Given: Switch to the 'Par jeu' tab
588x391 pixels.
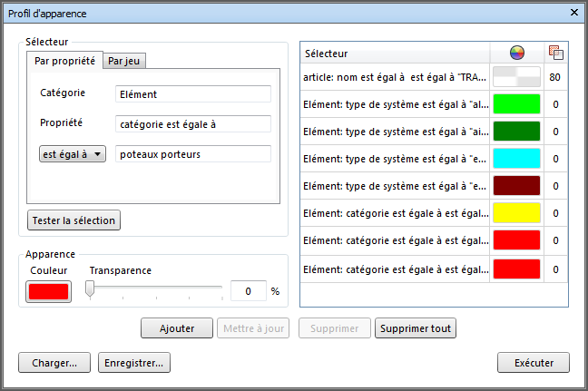Looking at the screenshot, I should point(125,62).
